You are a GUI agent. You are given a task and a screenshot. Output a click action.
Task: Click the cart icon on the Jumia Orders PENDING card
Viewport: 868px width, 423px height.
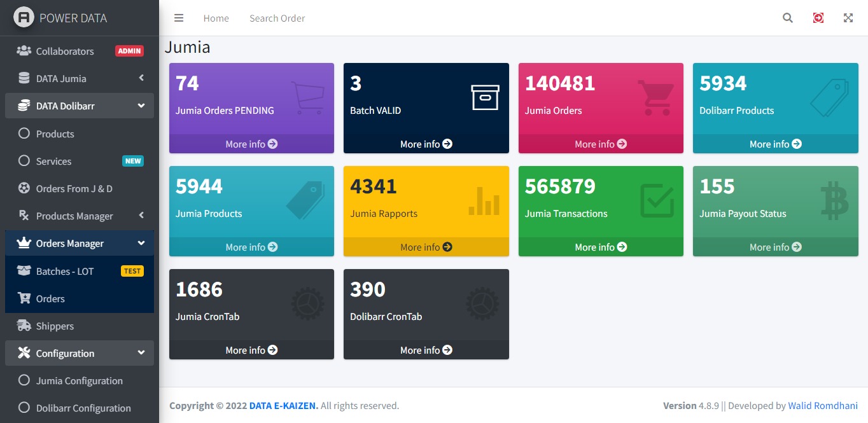click(307, 97)
